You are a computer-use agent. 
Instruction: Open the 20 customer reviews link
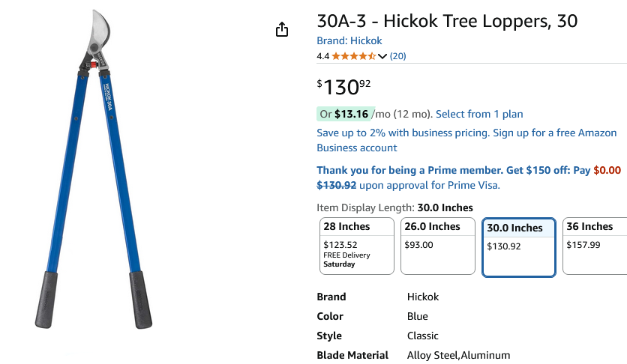(397, 56)
